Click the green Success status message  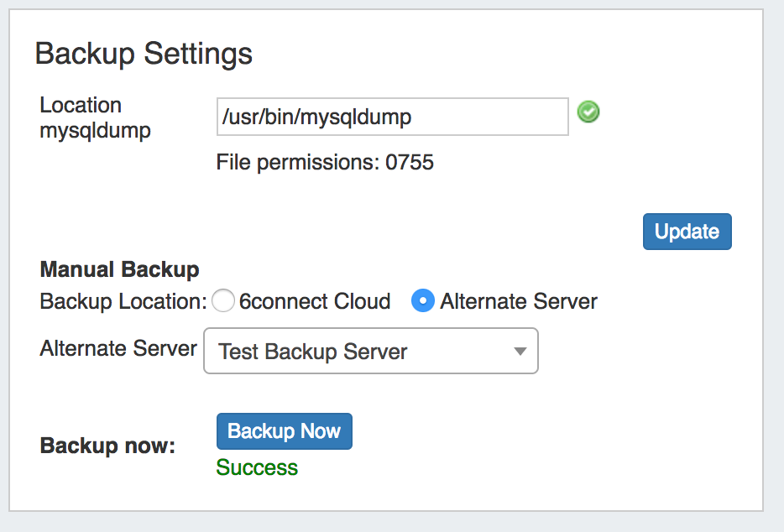pos(257,467)
